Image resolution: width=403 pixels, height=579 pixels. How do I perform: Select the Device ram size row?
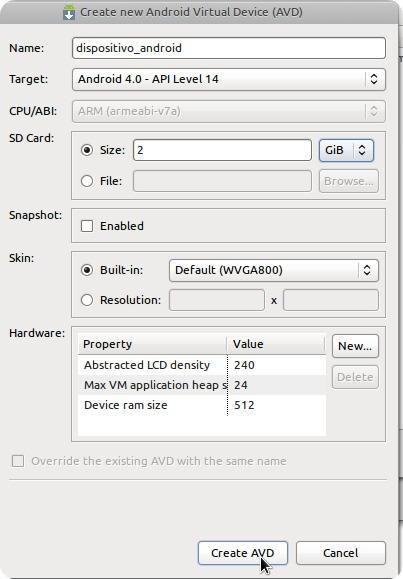202,405
